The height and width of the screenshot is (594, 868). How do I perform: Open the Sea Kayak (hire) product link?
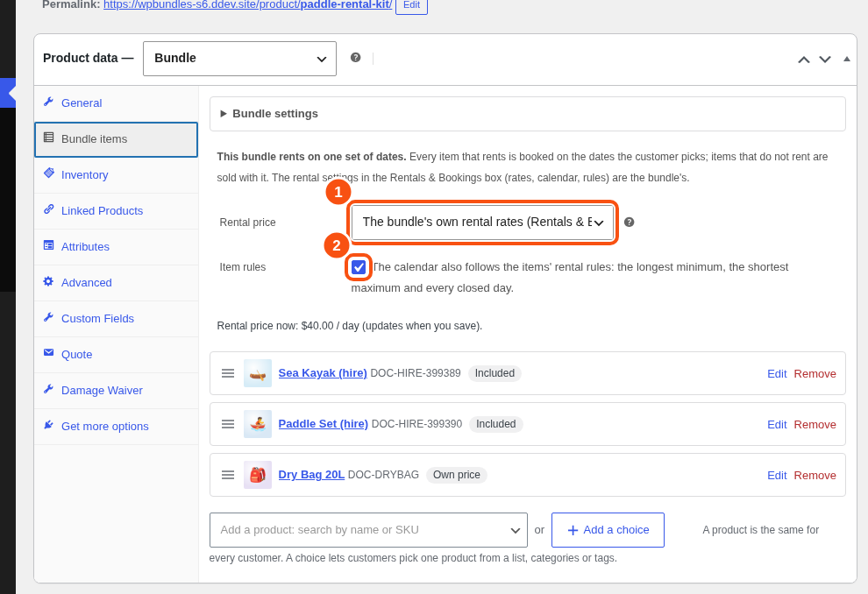[323, 372]
